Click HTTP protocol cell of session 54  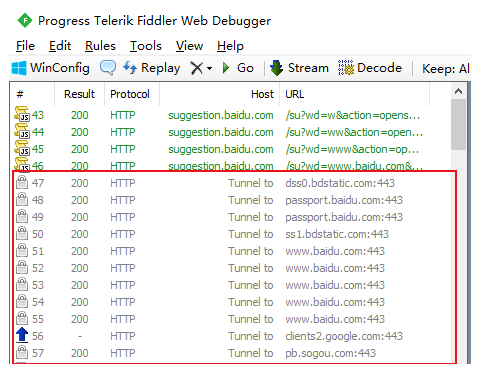coord(123,302)
